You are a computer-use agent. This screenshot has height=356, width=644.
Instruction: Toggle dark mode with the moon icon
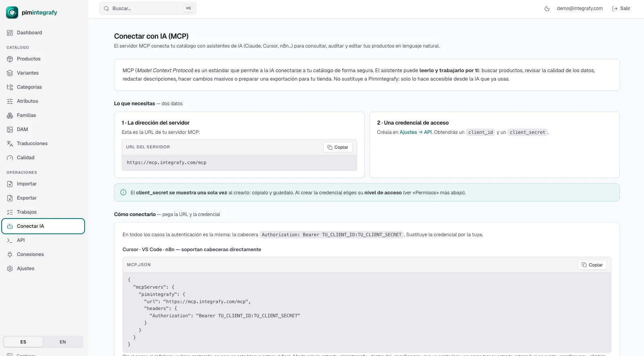pos(547,8)
